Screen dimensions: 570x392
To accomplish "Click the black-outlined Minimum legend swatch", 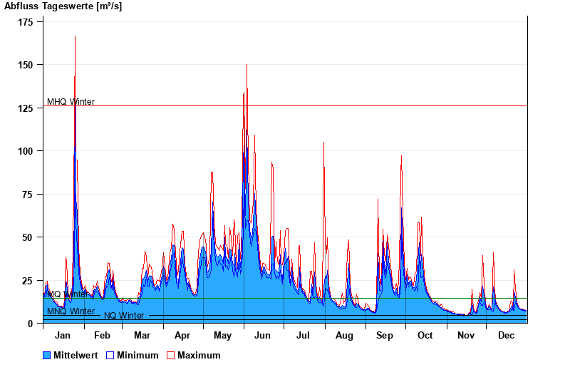I will tap(110, 355).
